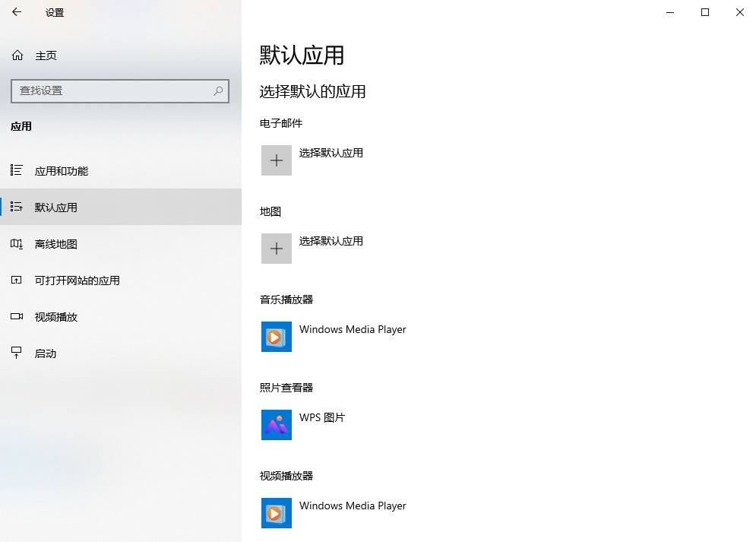Click the back arrow at the top left
The height and width of the screenshot is (542, 756).
click(x=15, y=12)
